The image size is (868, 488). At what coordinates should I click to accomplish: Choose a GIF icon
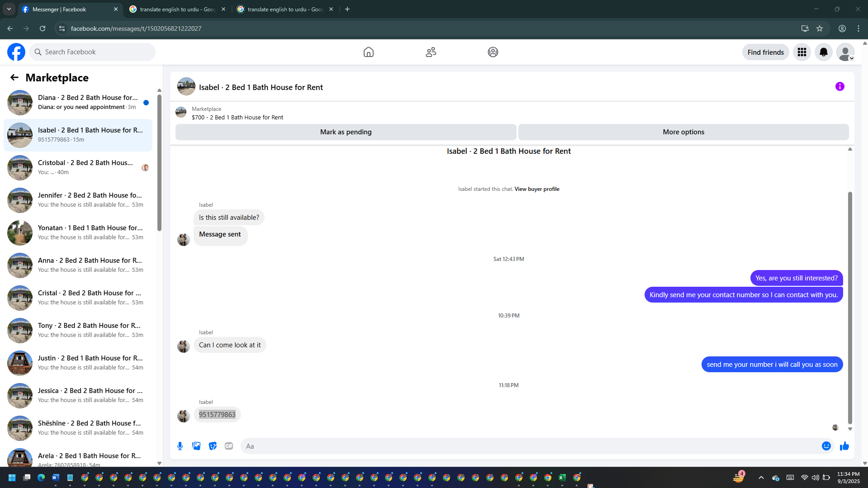229,446
